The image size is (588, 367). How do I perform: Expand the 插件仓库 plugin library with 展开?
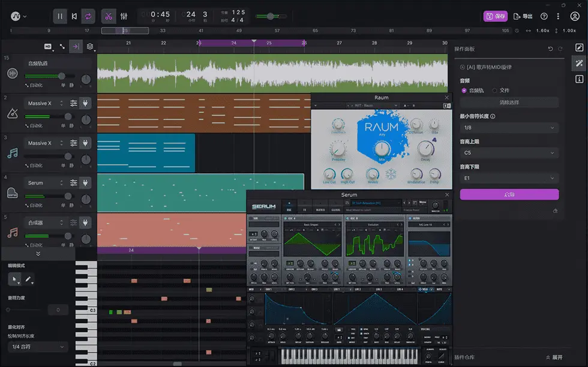pos(554,357)
